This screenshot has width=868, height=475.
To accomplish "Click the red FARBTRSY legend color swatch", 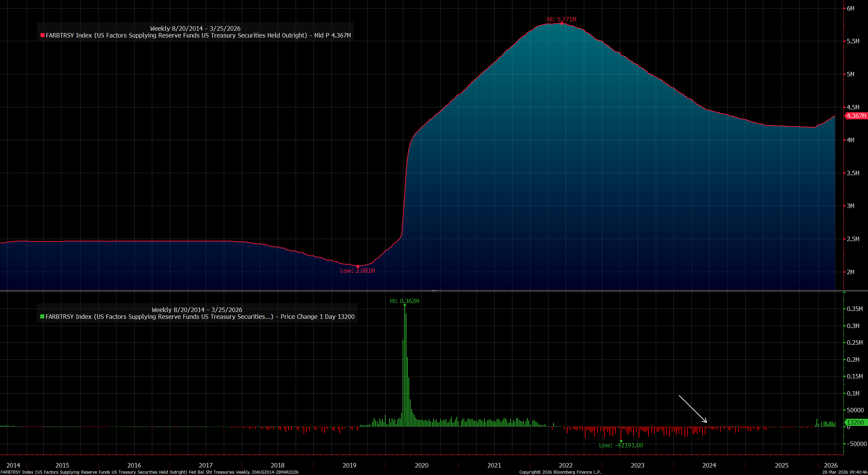I will point(43,35).
